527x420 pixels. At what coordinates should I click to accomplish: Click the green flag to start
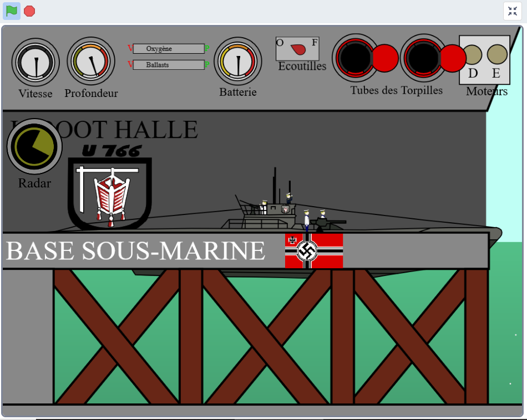tap(12, 11)
